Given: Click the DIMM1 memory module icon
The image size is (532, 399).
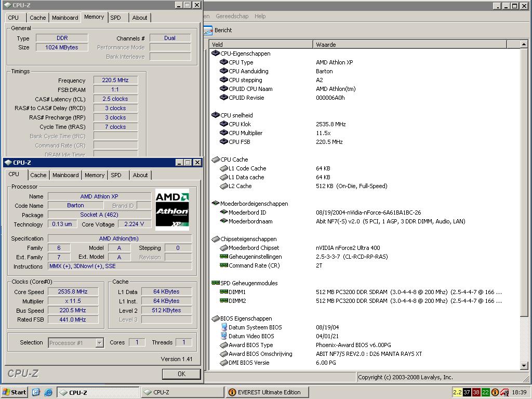Looking at the screenshot, I should pos(223,292).
